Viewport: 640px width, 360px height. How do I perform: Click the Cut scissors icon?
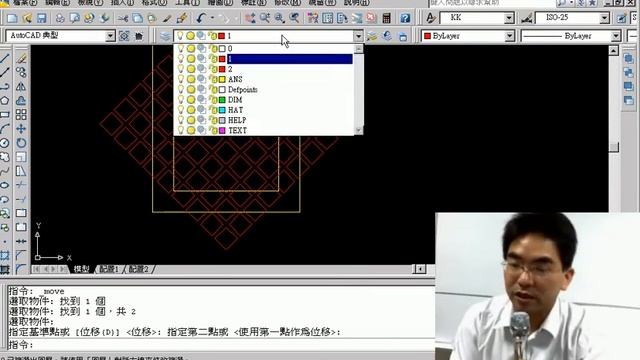click(123, 18)
